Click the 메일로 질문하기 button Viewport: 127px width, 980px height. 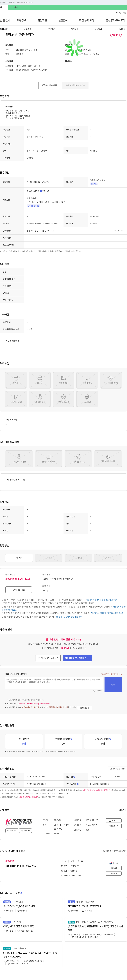point(85,708)
